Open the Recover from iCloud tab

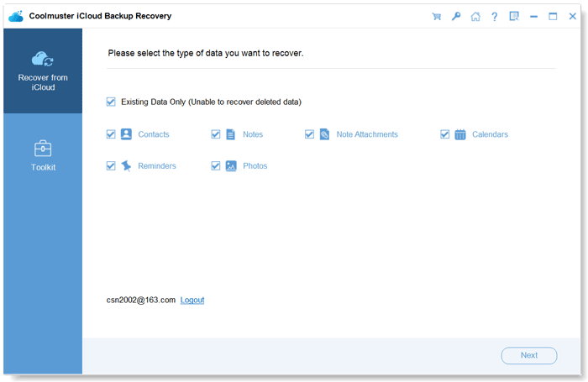click(x=43, y=71)
